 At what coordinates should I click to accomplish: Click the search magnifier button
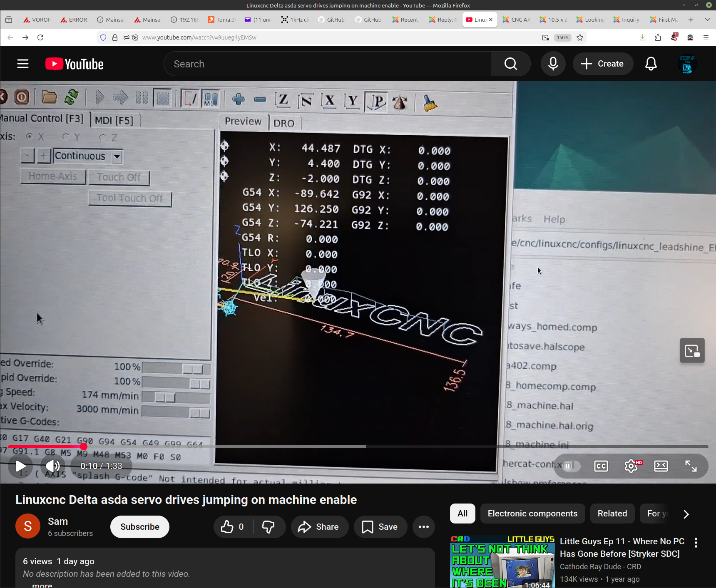tap(510, 64)
